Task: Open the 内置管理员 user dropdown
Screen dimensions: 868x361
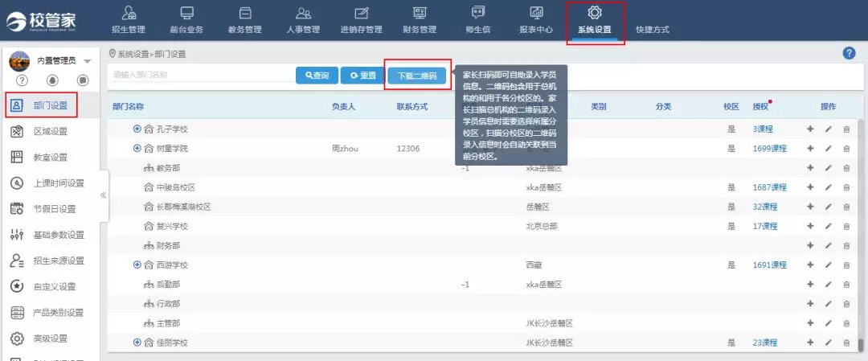Action: 87,61
